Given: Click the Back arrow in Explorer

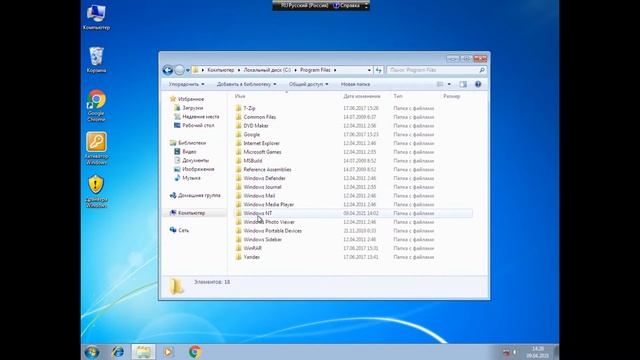Looking at the screenshot, I should pos(167,70).
